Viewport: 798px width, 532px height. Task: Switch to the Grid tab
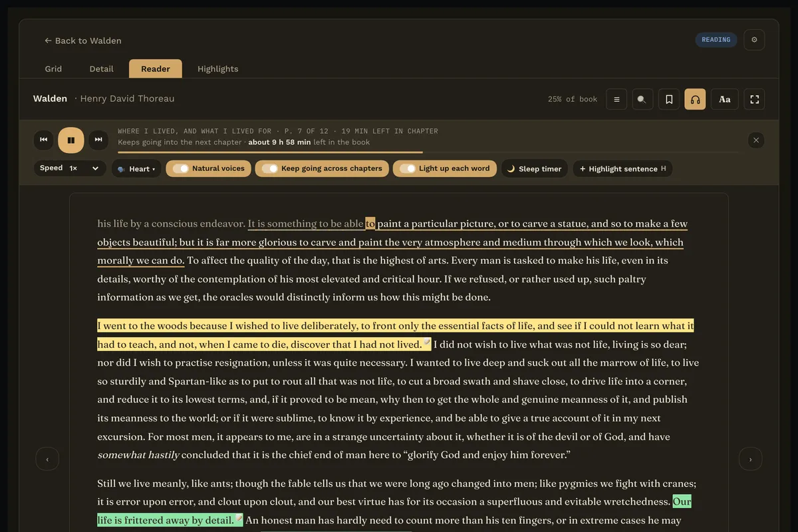(x=53, y=68)
